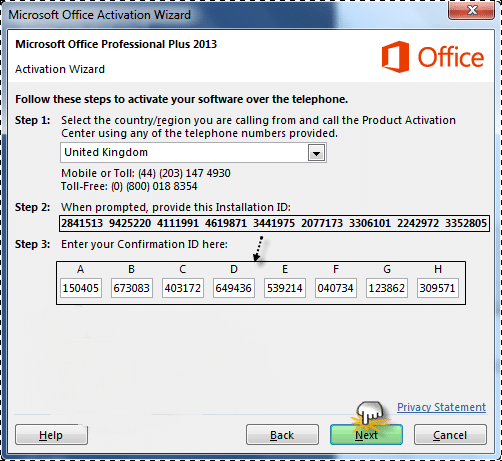Select the United Kingdom country combo box
The height and width of the screenshot is (461, 502).
[x=193, y=153]
